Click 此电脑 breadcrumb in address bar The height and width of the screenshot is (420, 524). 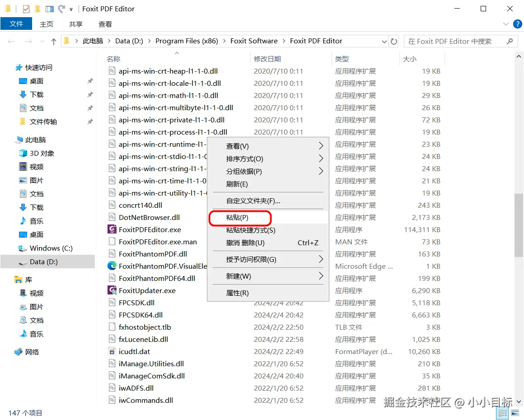[x=93, y=41]
